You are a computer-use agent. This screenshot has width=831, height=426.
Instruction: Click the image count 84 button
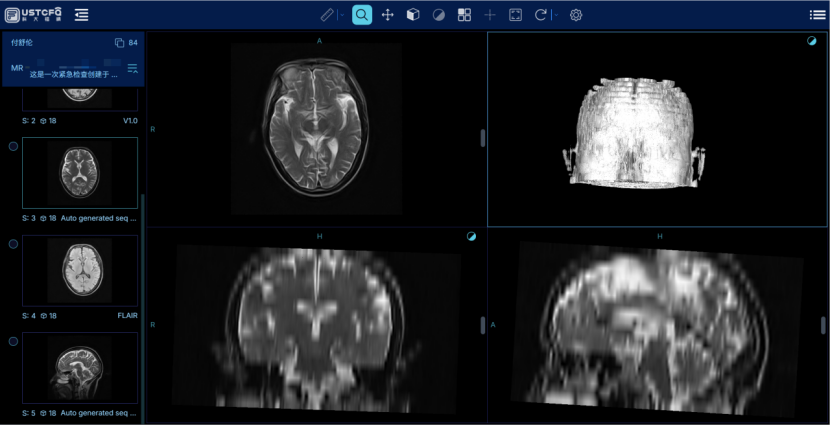tap(126, 43)
